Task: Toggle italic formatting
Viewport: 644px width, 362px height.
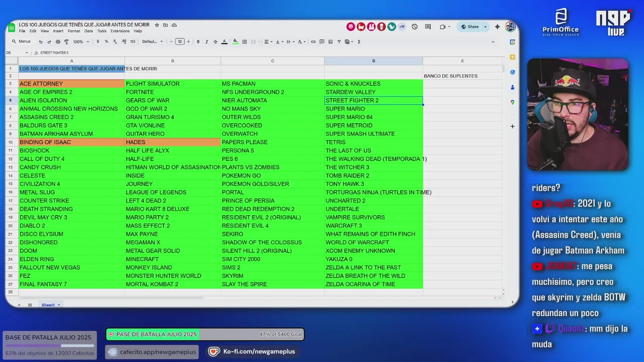Action: pos(207,42)
